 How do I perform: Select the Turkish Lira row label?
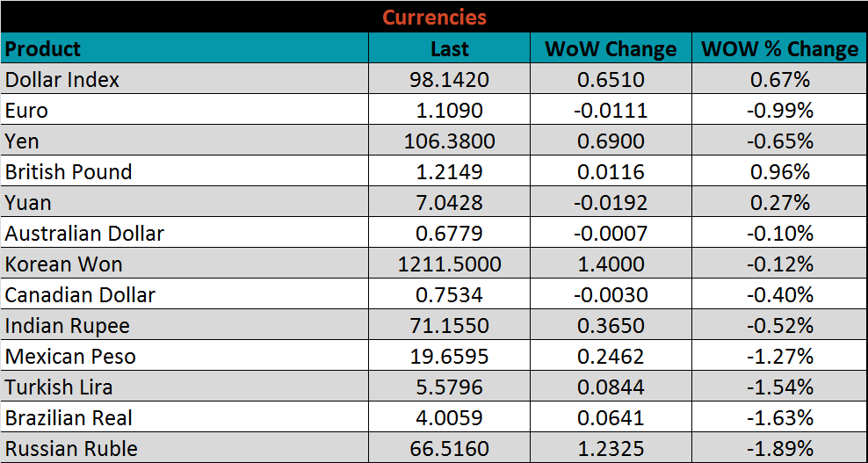coord(59,387)
